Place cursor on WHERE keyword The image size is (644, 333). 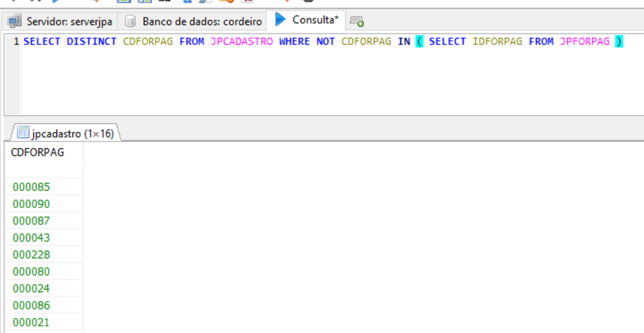[295, 42]
